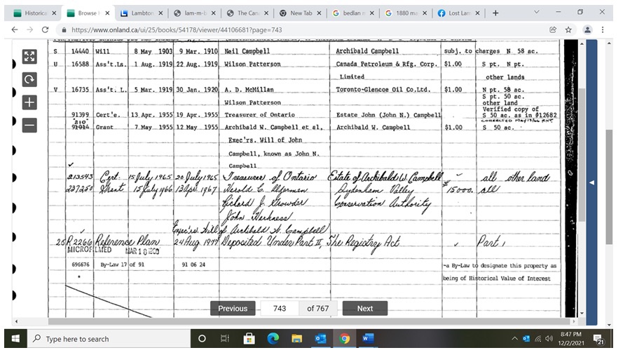Open Microsoft Word from the taskbar
Screen dimensions: 644x362
pyautogui.click(x=368, y=339)
